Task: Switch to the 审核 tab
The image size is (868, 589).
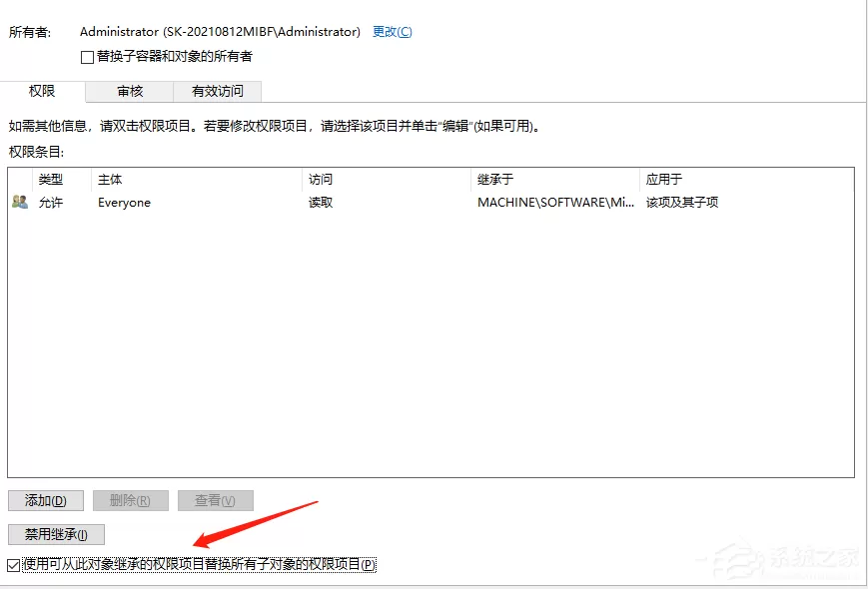Action: pyautogui.click(x=130, y=91)
